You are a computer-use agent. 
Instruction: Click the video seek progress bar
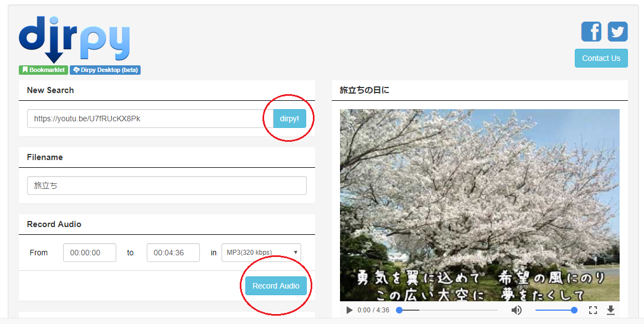pyautogui.click(x=447, y=310)
